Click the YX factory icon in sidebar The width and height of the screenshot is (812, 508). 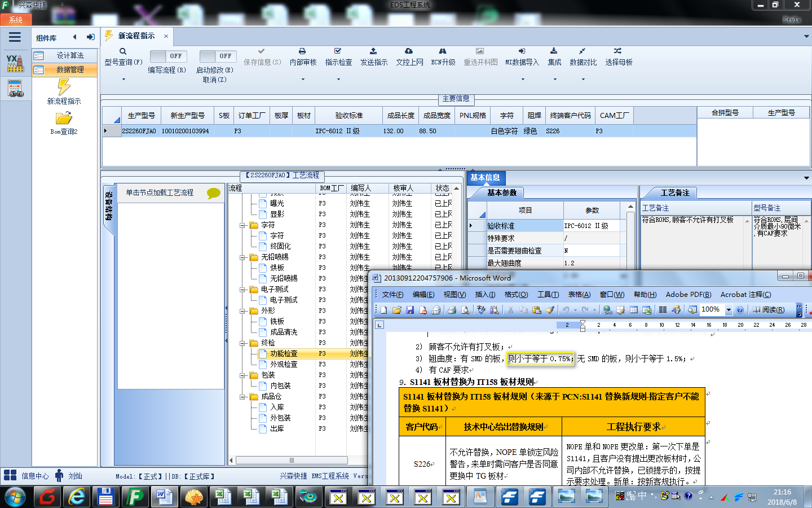15,63
